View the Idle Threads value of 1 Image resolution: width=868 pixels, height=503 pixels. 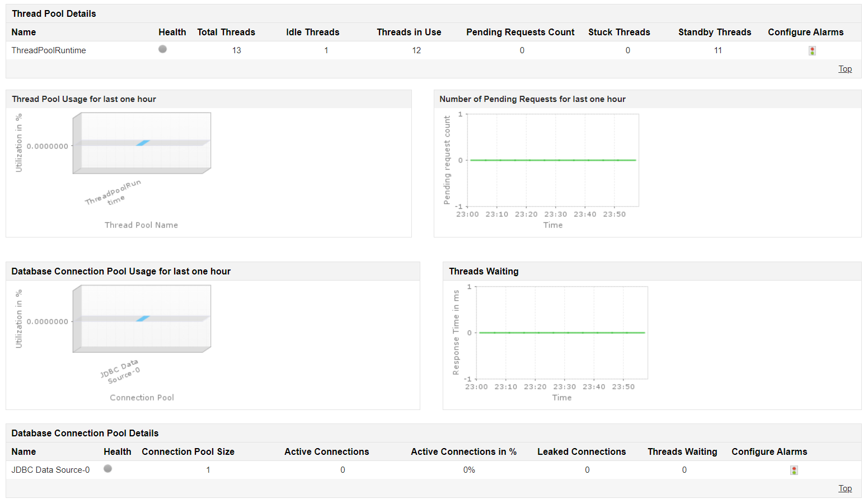(x=326, y=50)
